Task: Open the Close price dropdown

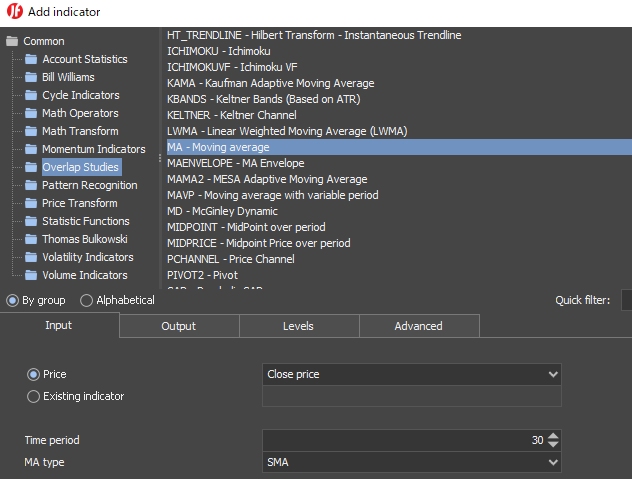Action: [x=411, y=374]
